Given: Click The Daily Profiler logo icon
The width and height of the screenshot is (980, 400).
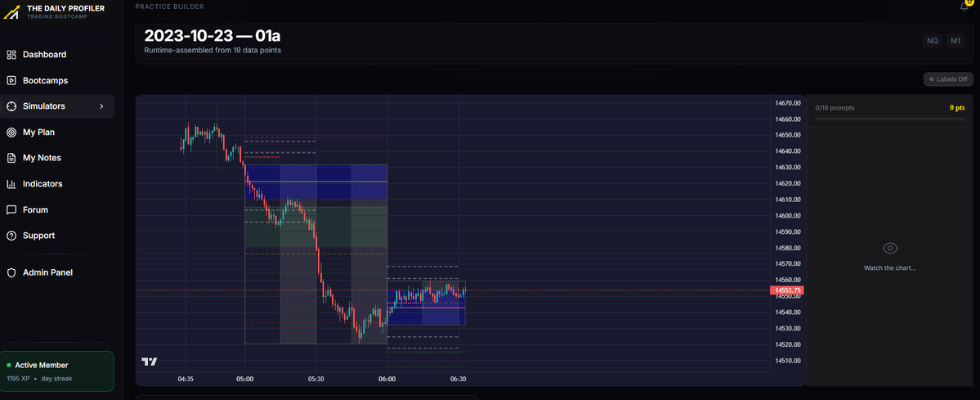Looking at the screenshot, I should click(11, 12).
